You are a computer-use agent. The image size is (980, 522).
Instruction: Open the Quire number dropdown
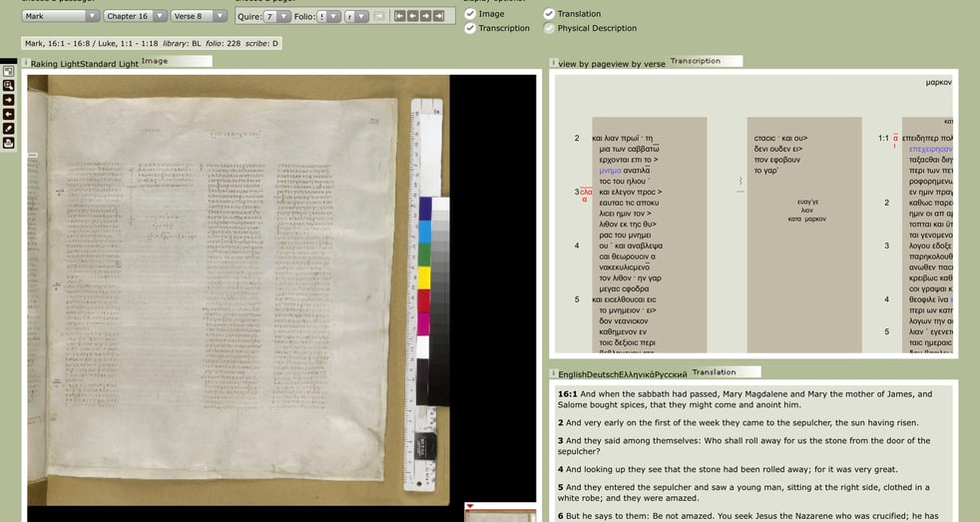click(x=277, y=16)
